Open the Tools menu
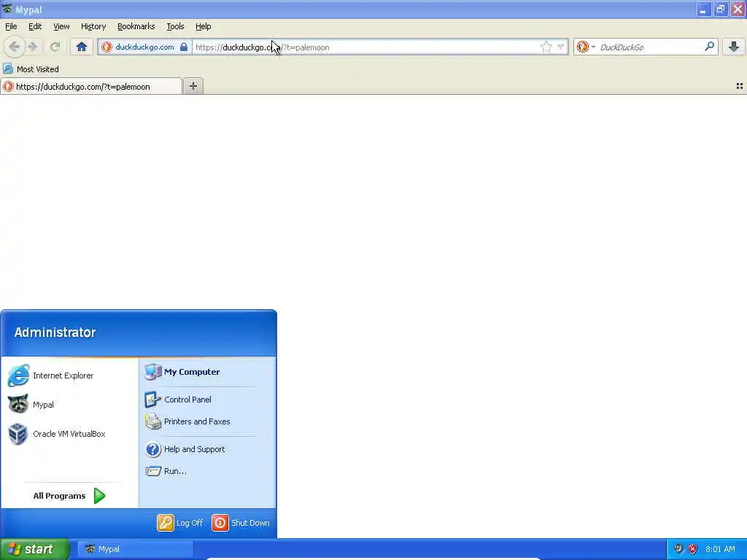Image resolution: width=747 pixels, height=560 pixels. click(175, 26)
